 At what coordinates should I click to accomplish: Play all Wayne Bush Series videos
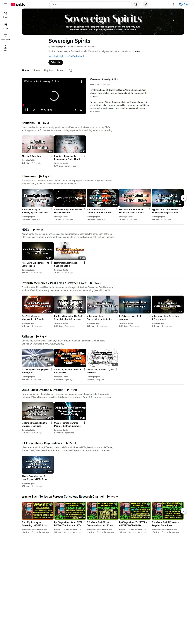click(112, 497)
